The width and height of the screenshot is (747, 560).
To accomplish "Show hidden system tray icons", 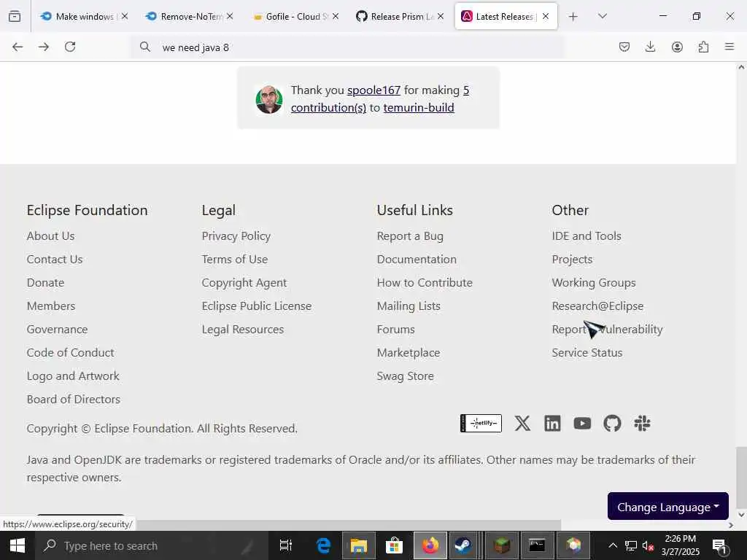I will [x=613, y=545].
